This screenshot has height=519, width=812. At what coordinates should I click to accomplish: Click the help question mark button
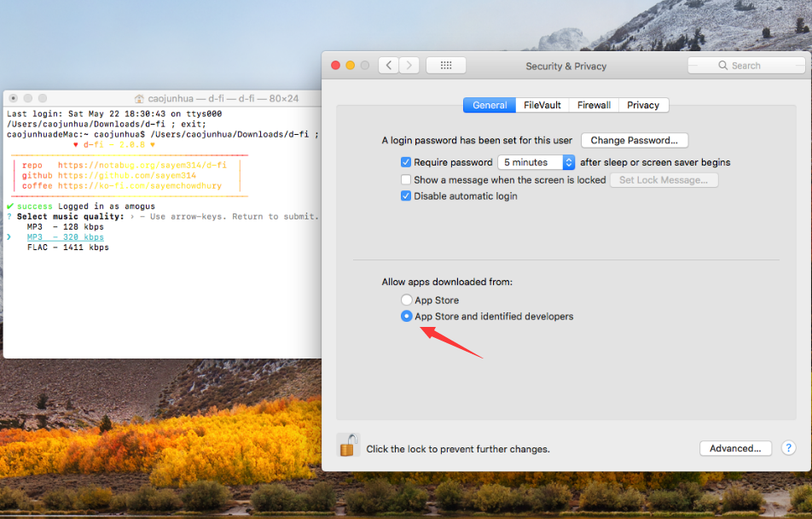[x=788, y=448]
